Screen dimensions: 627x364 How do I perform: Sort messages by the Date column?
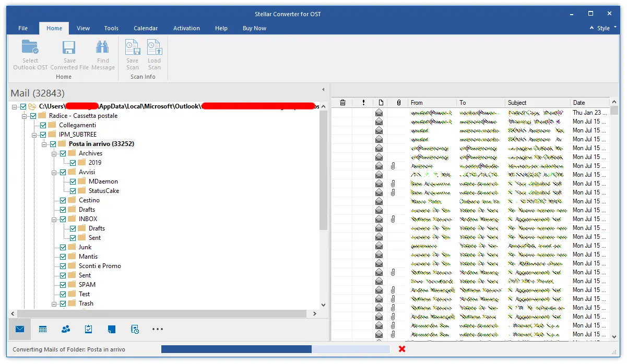click(x=590, y=103)
